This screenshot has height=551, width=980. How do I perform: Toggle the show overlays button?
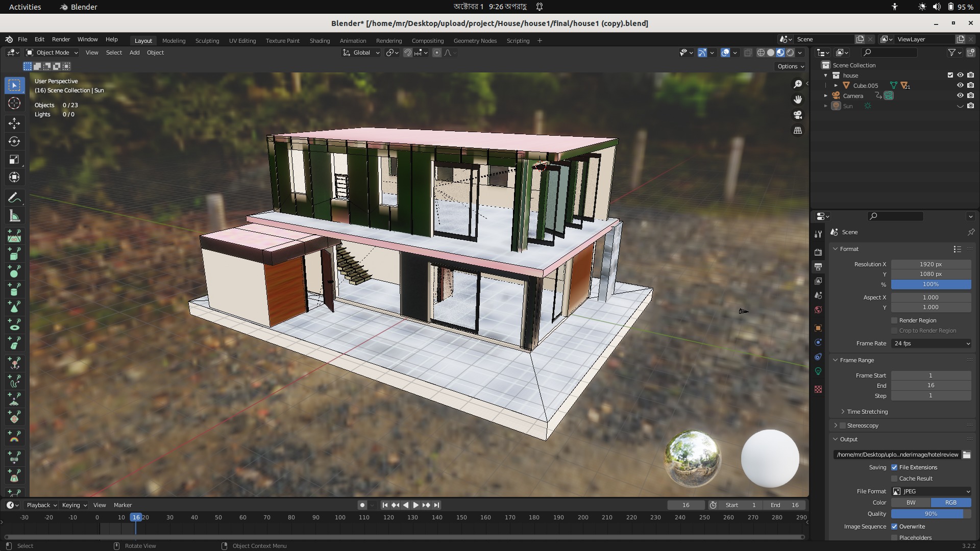pos(725,53)
